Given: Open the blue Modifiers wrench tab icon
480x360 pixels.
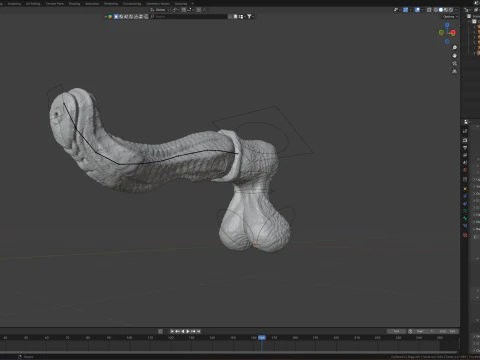Looking at the screenshot, I should click(x=465, y=196).
